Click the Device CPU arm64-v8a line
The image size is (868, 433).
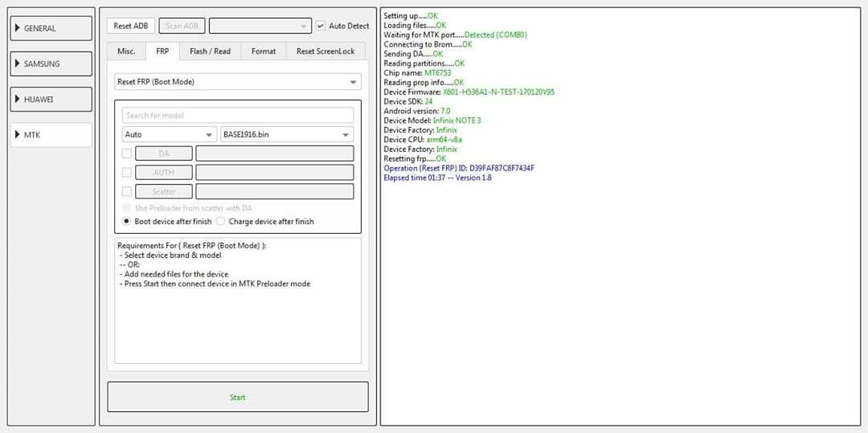point(423,139)
